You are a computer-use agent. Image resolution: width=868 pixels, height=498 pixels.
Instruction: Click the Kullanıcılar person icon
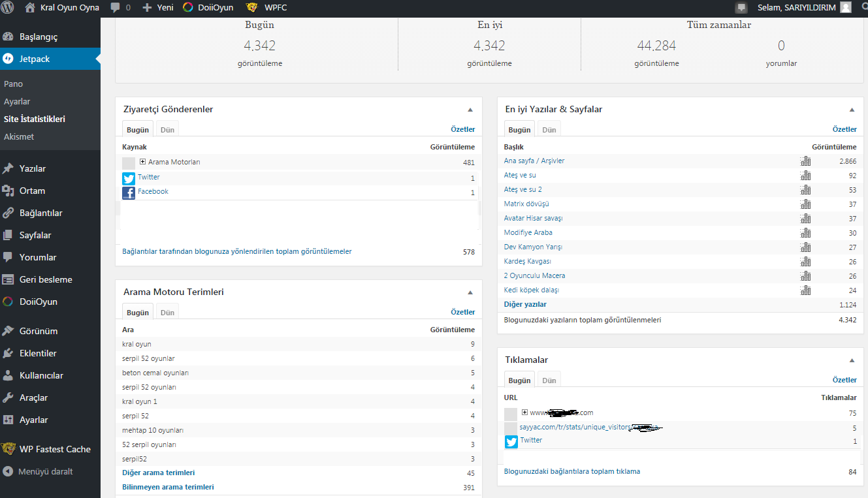8,375
